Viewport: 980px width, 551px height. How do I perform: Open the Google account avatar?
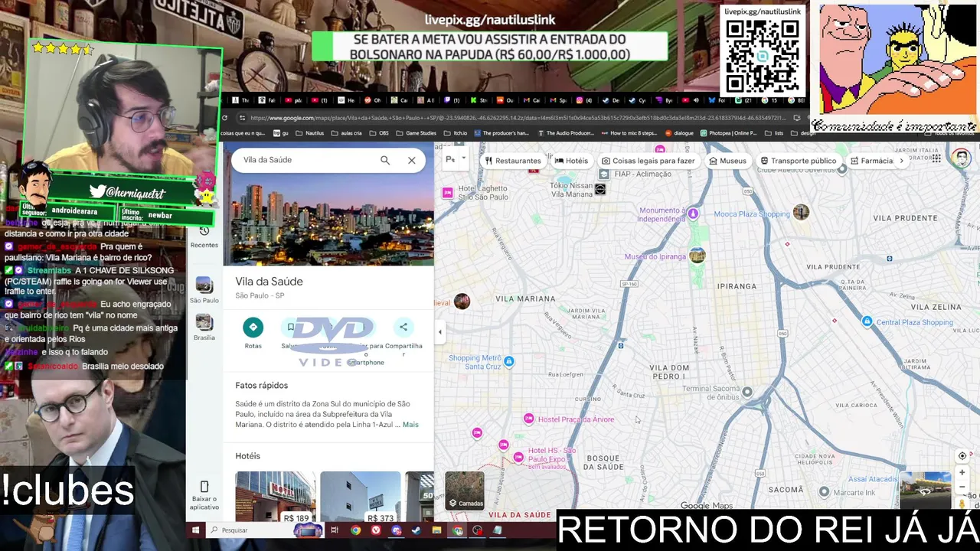coord(962,158)
